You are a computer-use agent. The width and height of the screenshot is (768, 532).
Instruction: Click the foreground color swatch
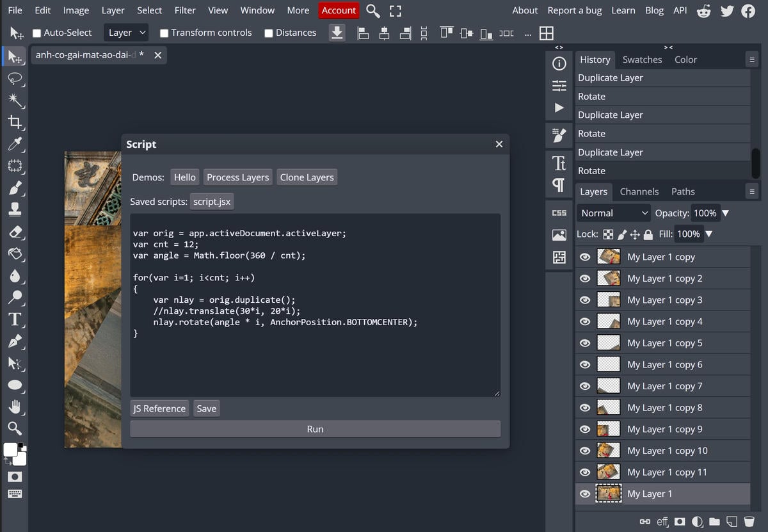point(10,449)
